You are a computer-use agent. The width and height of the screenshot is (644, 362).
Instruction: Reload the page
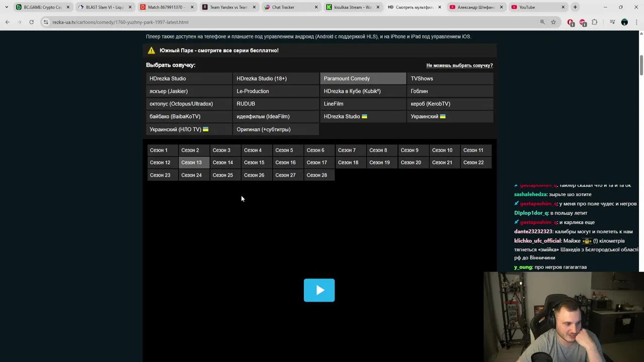pos(31,22)
